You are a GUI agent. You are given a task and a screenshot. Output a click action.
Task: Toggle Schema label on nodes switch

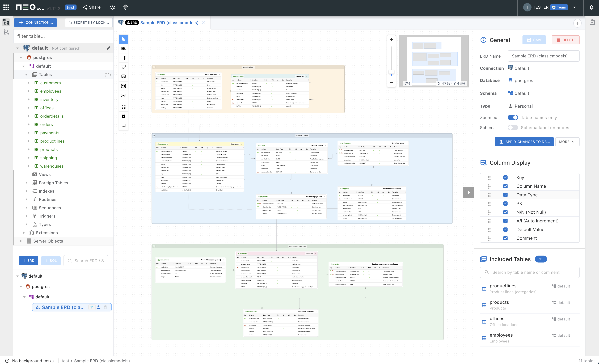point(513,128)
